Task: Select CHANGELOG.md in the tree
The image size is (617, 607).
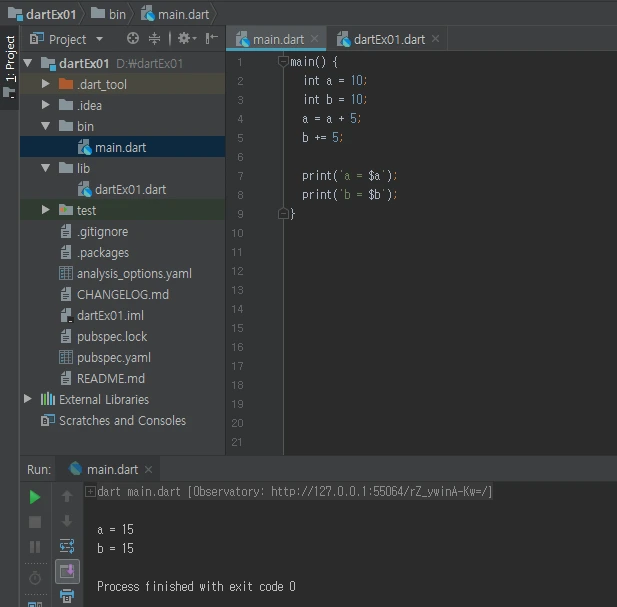Action: coord(122,294)
